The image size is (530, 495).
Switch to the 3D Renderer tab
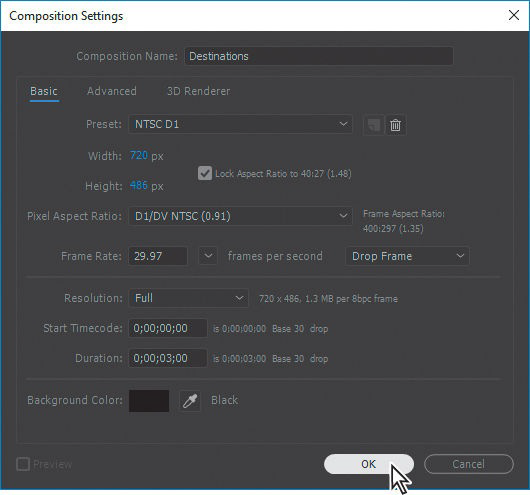(199, 91)
